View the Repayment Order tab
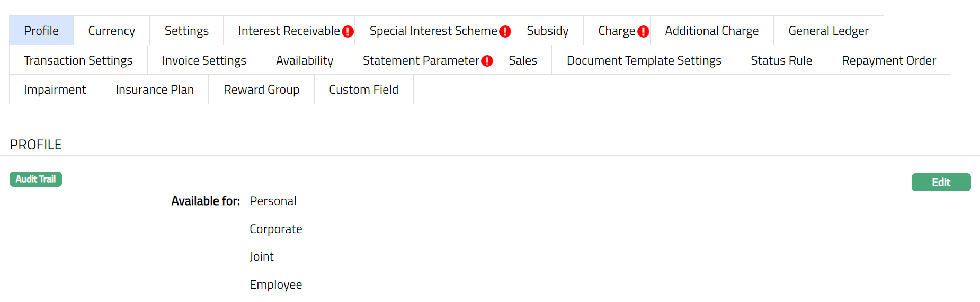This screenshot has width=980, height=302. point(888,60)
